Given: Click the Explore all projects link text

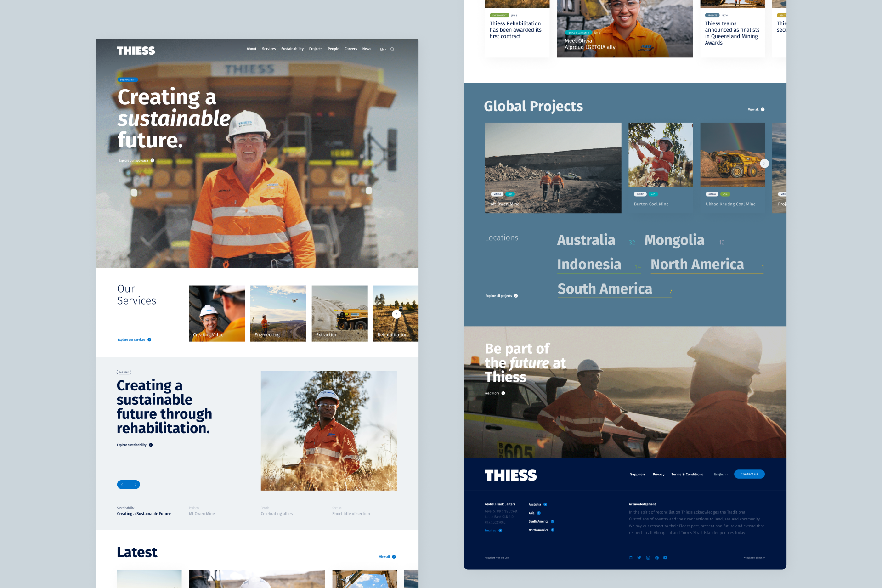Looking at the screenshot, I should click(x=498, y=296).
